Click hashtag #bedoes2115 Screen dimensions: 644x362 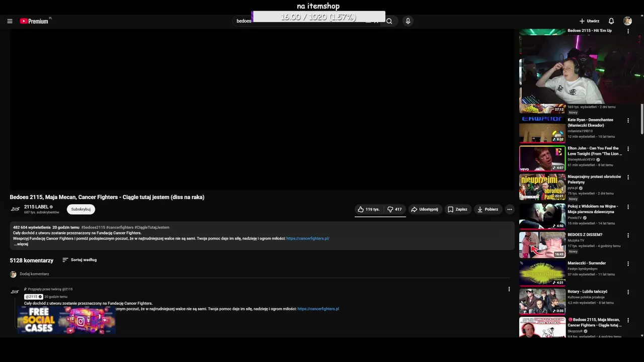coord(93,227)
